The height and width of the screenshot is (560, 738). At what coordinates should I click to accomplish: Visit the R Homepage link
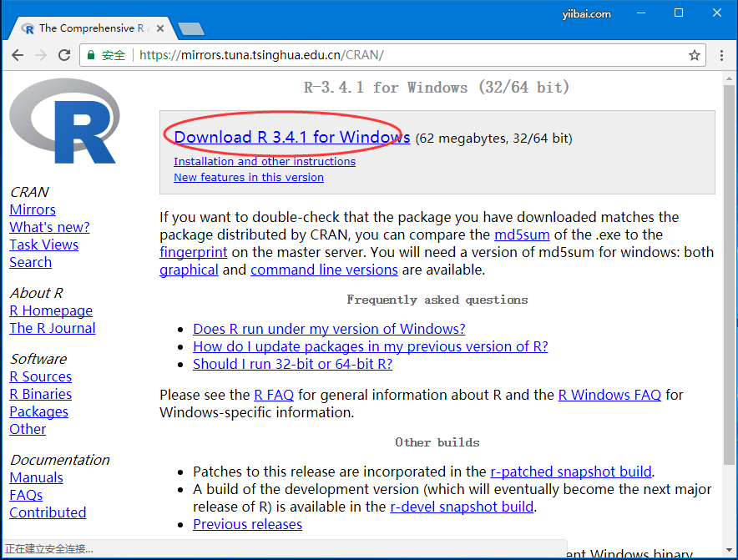51,310
